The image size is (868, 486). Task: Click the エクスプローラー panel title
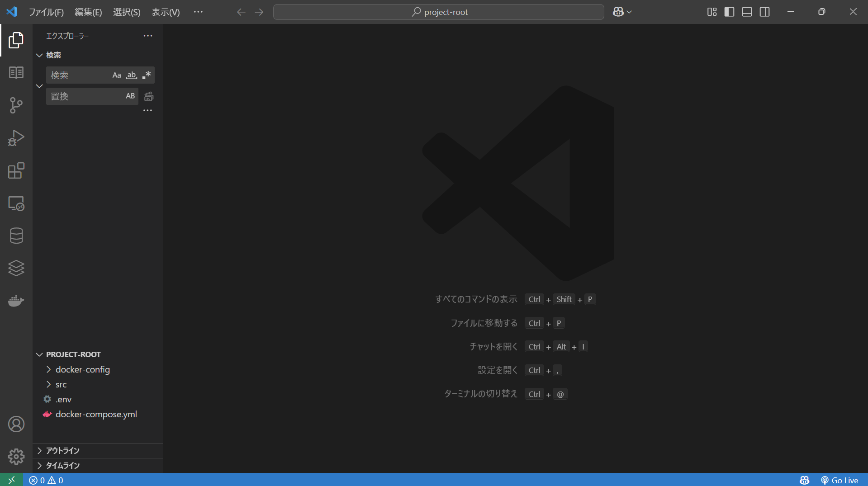[67, 36]
